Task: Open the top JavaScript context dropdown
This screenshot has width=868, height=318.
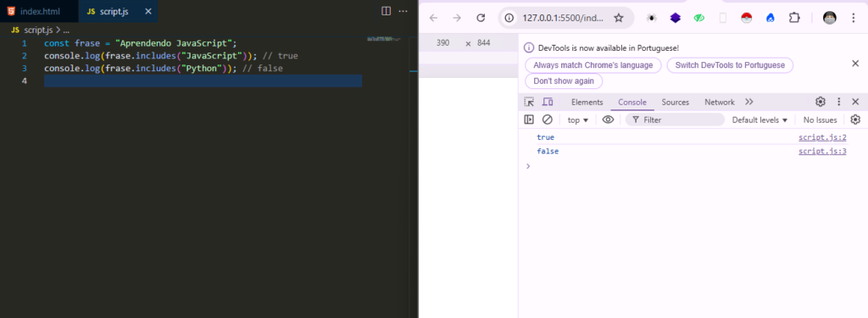Action: (578, 120)
